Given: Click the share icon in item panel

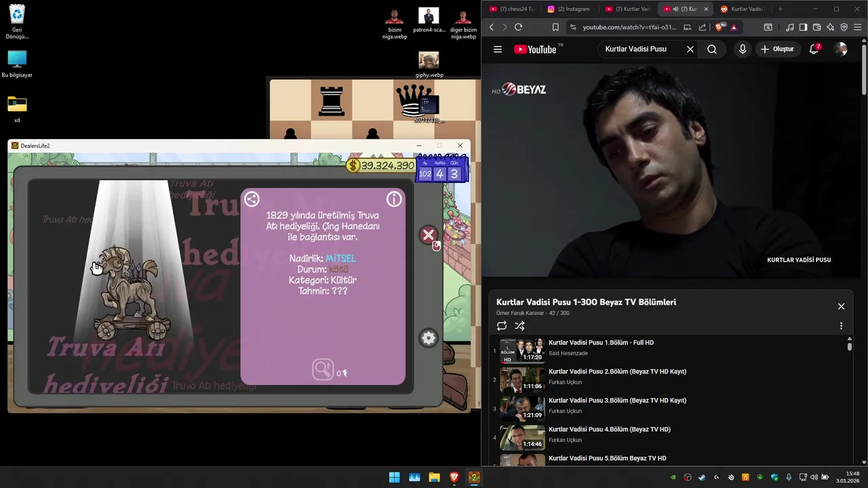Looking at the screenshot, I should click(x=252, y=199).
